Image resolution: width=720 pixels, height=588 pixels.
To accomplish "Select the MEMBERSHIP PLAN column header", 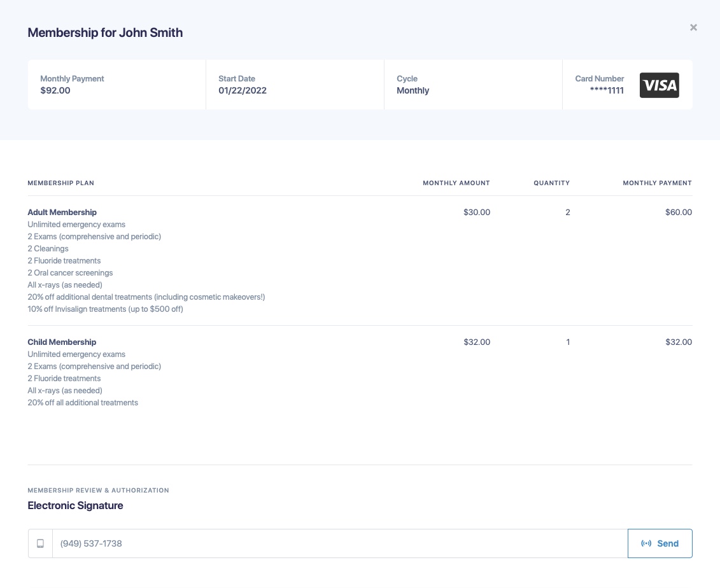I will pos(60,183).
